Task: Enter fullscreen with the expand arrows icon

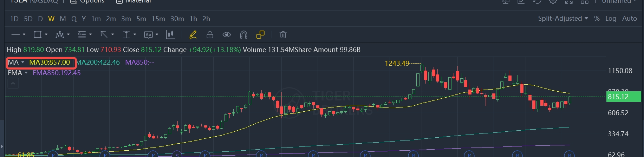Action: (x=569, y=1)
